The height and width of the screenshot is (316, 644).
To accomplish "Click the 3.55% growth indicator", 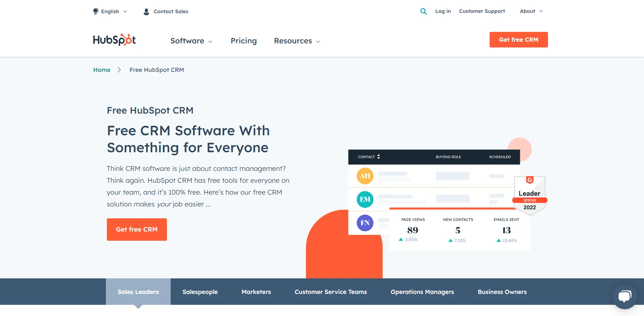I will (408, 239).
